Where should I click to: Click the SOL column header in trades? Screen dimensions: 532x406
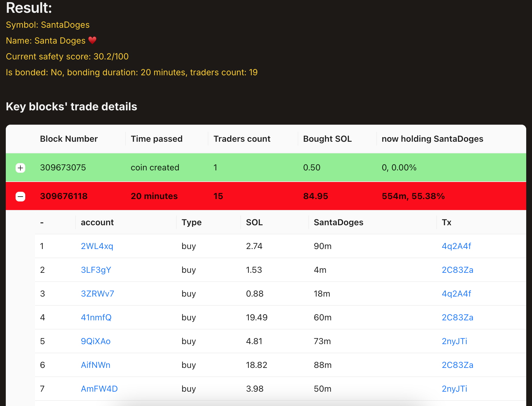pyautogui.click(x=254, y=223)
